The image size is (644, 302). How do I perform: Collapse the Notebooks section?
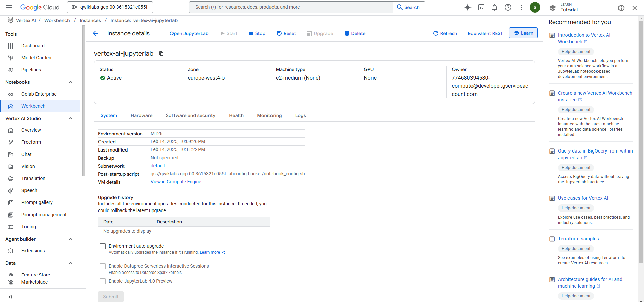tap(71, 82)
